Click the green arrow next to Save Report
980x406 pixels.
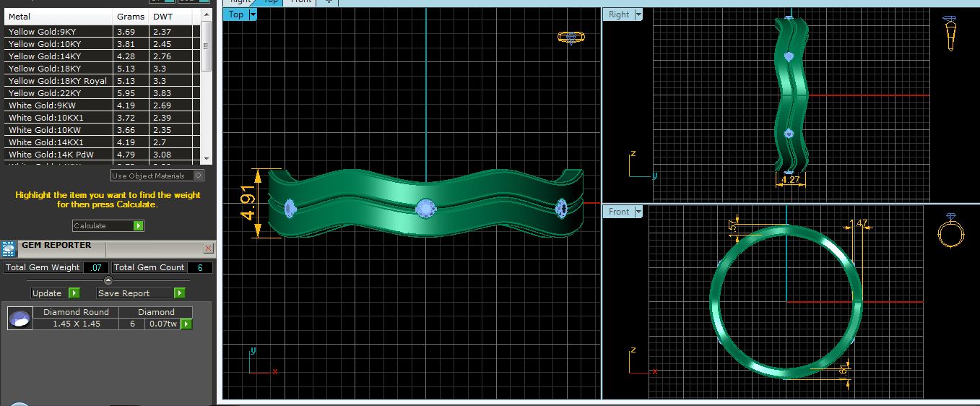pyautogui.click(x=179, y=293)
